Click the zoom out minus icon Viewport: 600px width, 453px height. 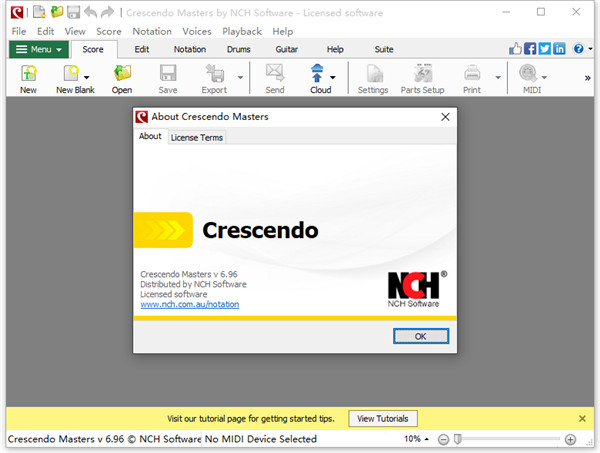tap(442, 439)
